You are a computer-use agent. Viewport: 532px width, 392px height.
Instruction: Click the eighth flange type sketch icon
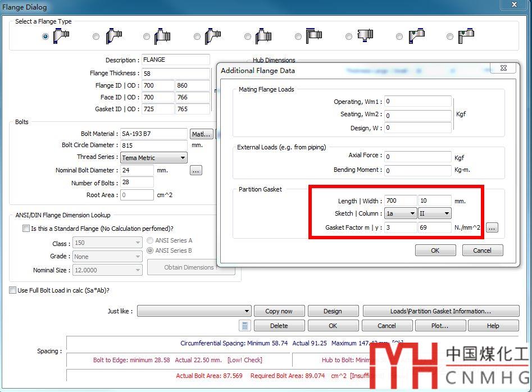click(x=417, y=35)
